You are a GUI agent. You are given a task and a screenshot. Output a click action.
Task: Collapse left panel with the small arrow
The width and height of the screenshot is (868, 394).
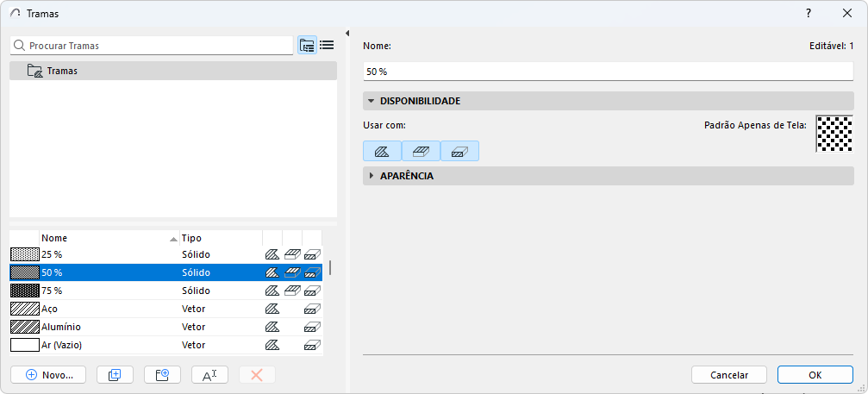pyautogui.click(x=347, y=34)
